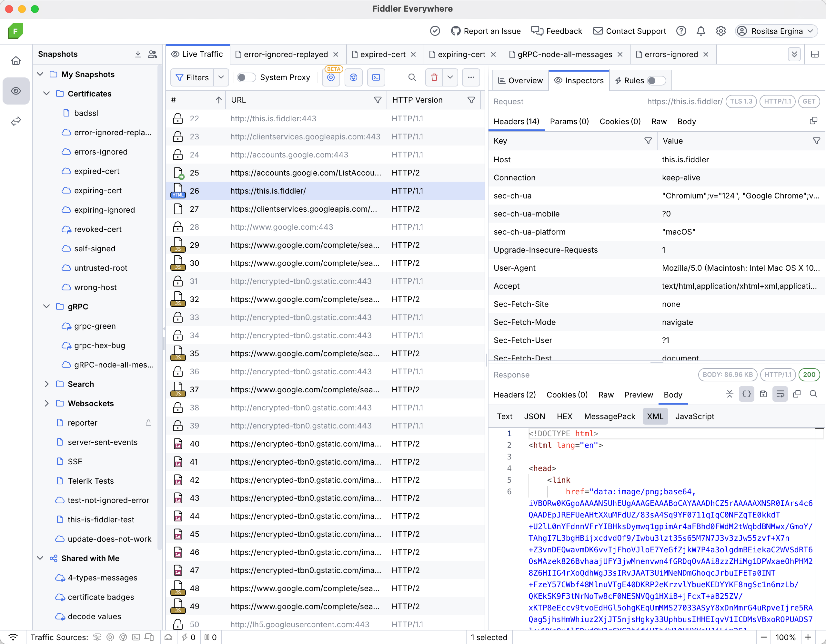The width and height of the screenshot is (826, 644).
Task: Open the Composer arrows icon in left sidebar
Action: pyautogui.click(x=16, y=121)
